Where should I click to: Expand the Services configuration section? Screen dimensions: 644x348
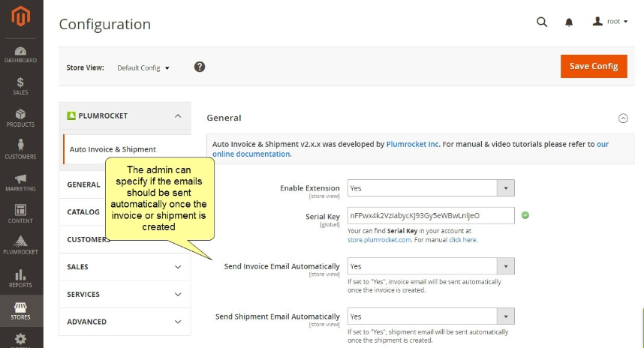point(125,294)
